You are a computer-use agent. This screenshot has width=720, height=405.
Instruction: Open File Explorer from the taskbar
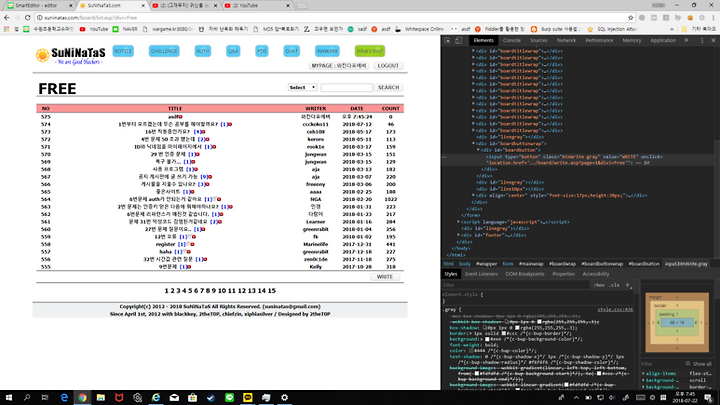[x=101, y=398]
